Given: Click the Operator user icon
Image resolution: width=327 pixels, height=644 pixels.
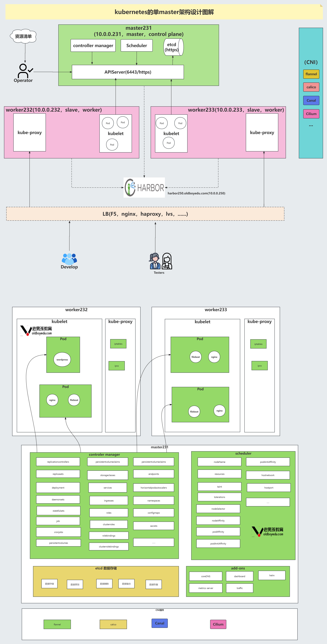Looking at the screenshot, I should pyautogui.click(x=24, y=71).
